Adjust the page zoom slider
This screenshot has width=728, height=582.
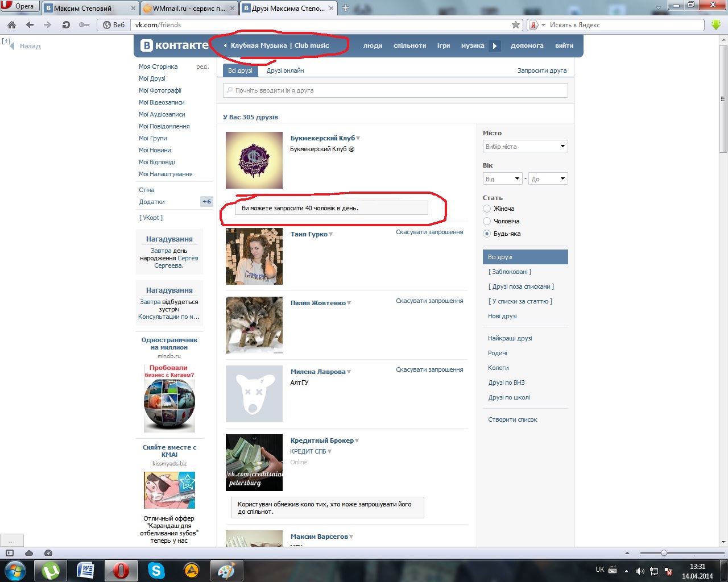[664, 553]
